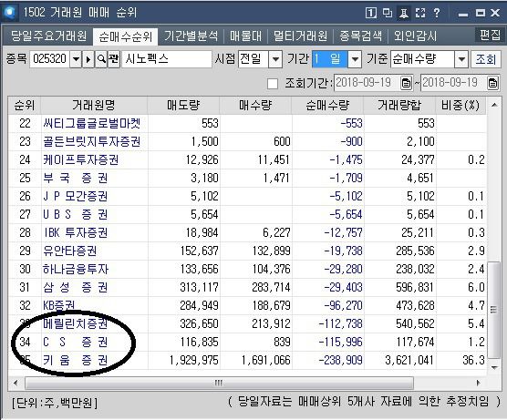Click the app logo icon in the title bar
The image size is (507, 420).
click(x=9, y=12)
